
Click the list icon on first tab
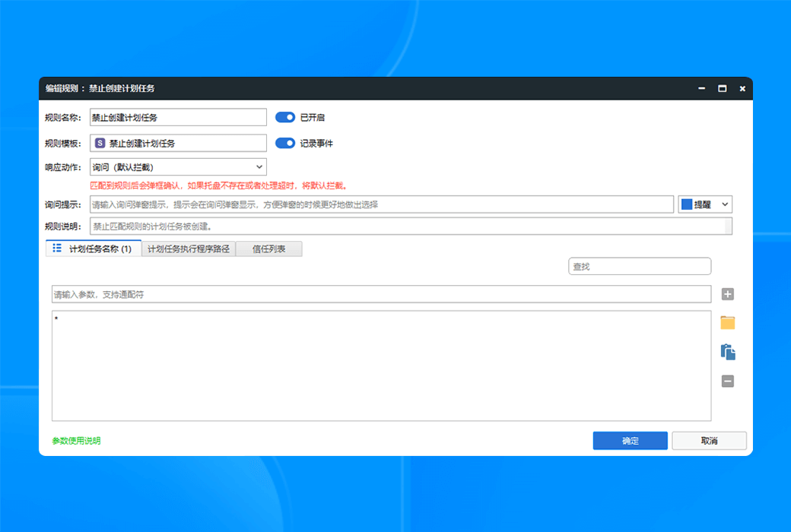pos(57,248)
